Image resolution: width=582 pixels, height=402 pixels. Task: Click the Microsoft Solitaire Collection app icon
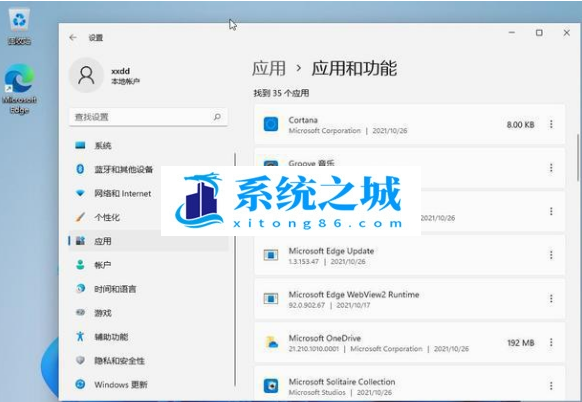click(271, 386)
